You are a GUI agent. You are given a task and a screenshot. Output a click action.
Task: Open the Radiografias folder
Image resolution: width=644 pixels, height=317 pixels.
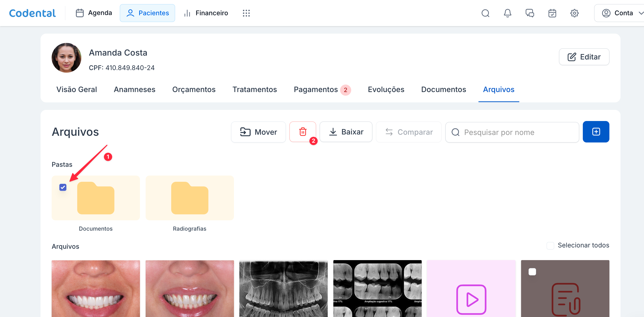tap(190, 198)
